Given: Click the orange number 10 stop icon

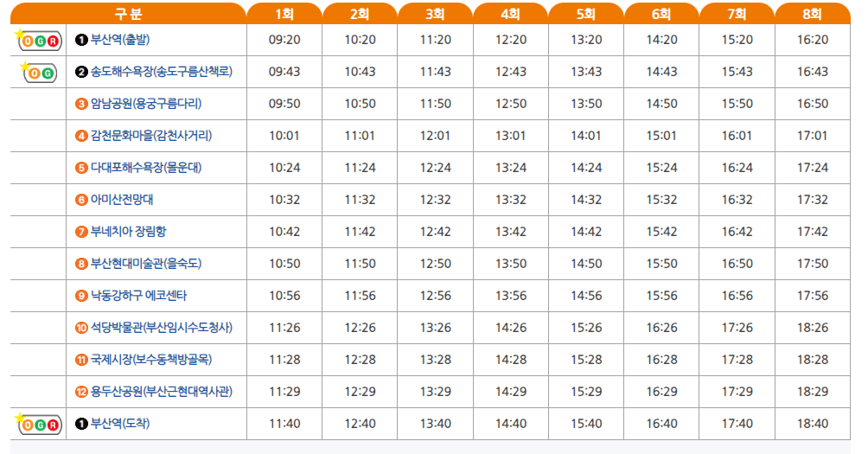Looking at the screenshot, I should (81, 328).
